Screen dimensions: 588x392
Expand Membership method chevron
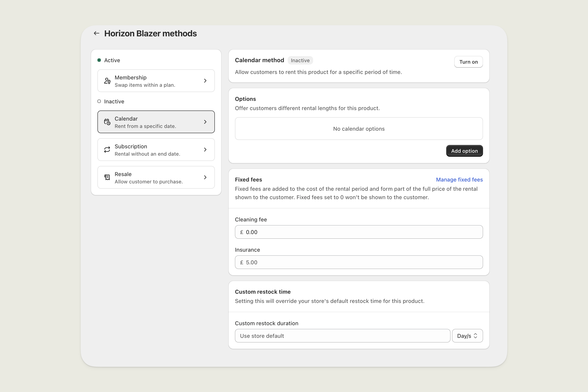click(x=205, y=81)
